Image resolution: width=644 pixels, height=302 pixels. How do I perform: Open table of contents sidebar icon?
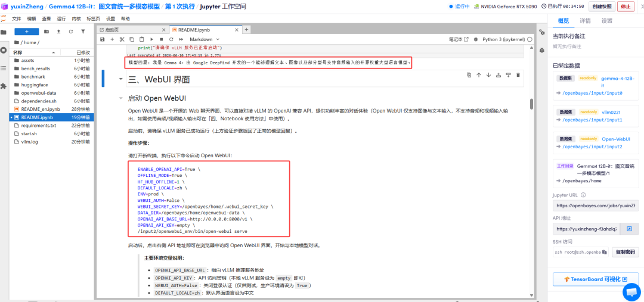click(x=4, y=68)
